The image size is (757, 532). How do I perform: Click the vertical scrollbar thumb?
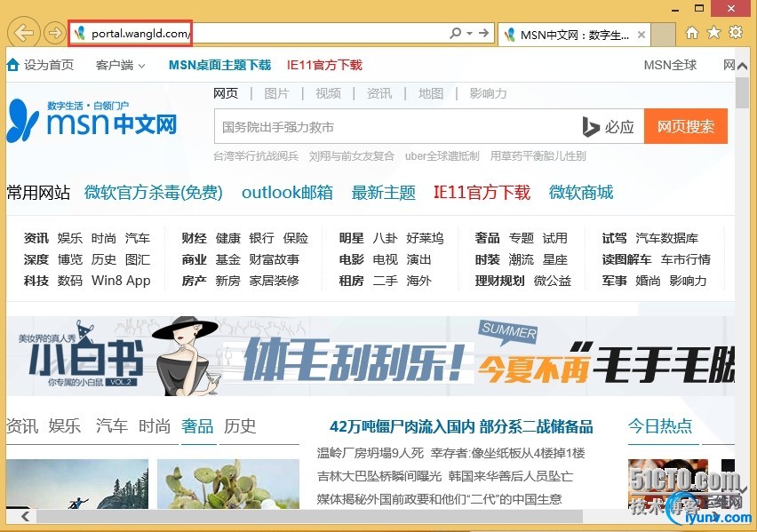pos(742,91)
